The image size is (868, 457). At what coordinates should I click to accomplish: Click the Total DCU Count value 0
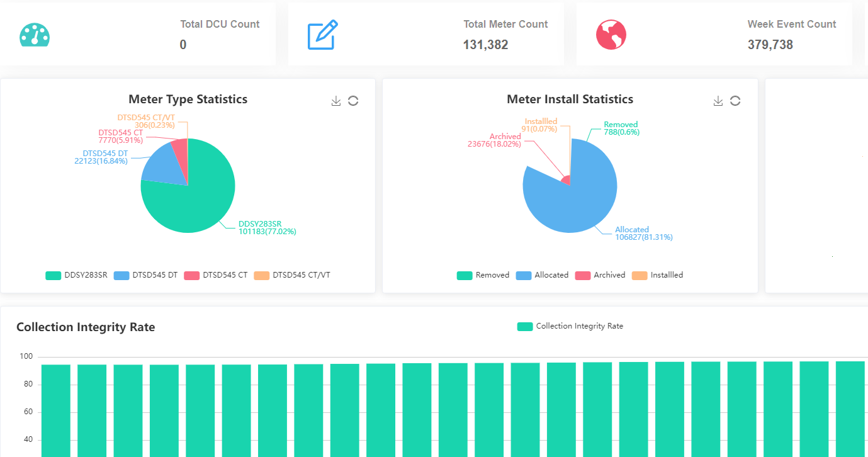pyautogui.click(x=183, y=45)
